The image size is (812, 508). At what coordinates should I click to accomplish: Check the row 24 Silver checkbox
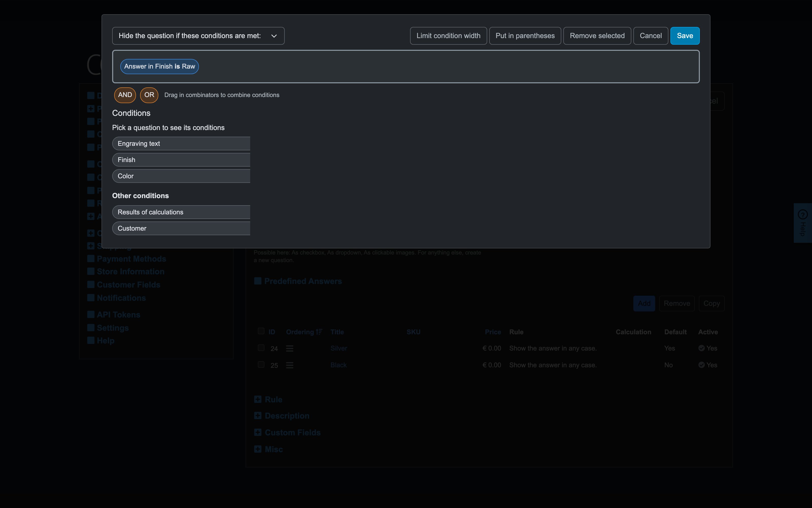coord(261,348)
